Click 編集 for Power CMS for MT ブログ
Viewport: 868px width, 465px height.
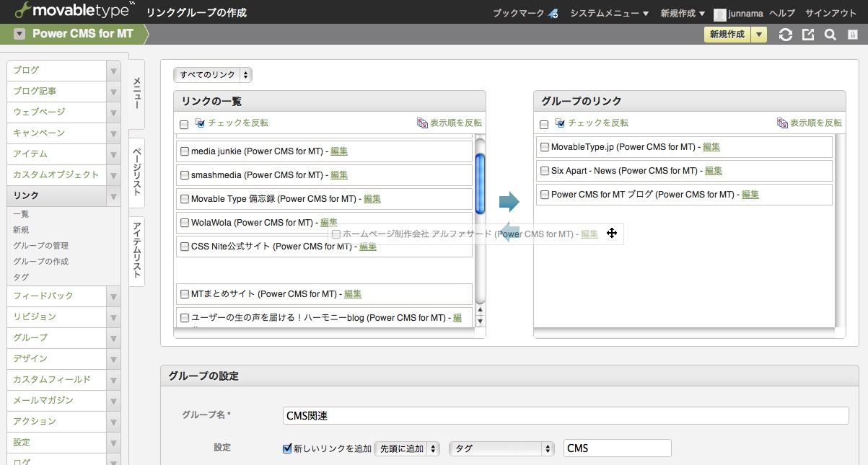pyautogui.click(x=750, y=195)
